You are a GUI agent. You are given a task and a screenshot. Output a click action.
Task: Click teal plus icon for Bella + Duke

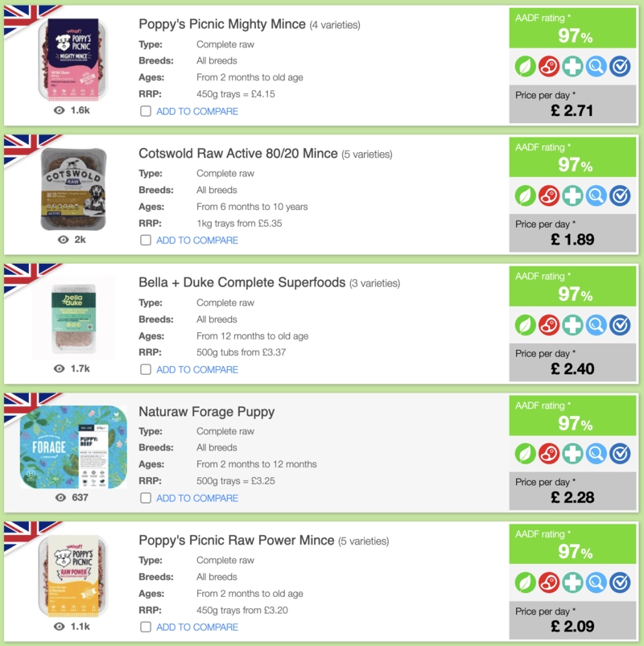coord(572,325)
